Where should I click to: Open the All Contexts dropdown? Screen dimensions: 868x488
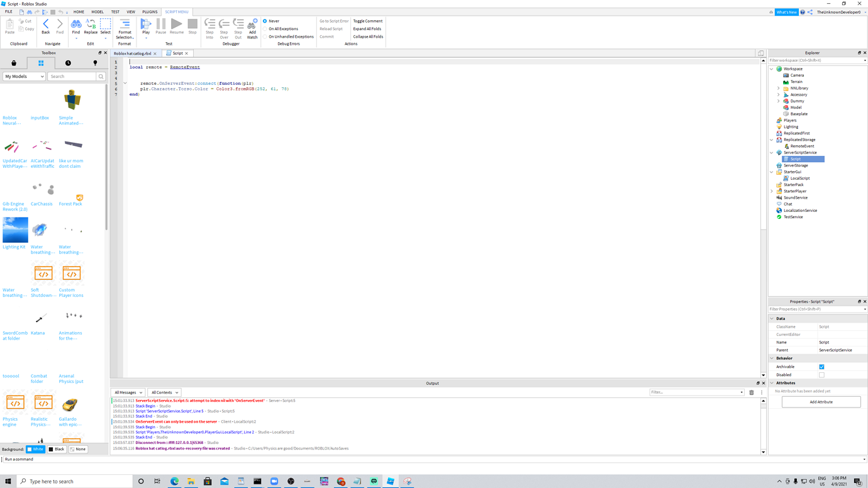(x=164, y=392)
